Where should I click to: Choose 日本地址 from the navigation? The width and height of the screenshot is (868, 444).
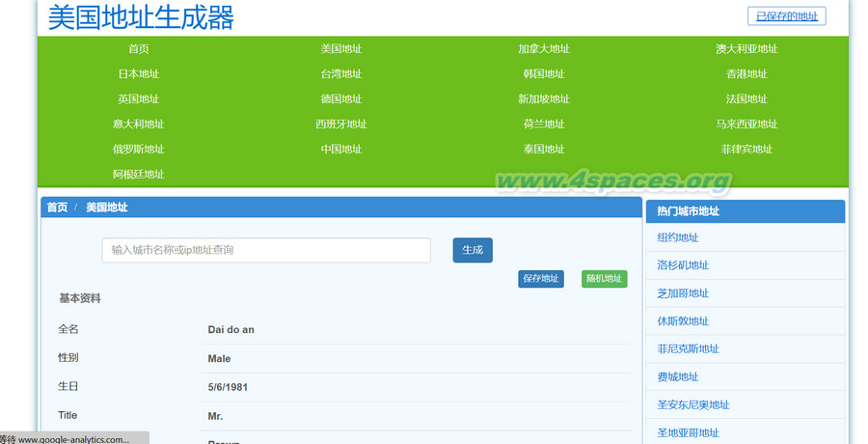tap(139, 73)
